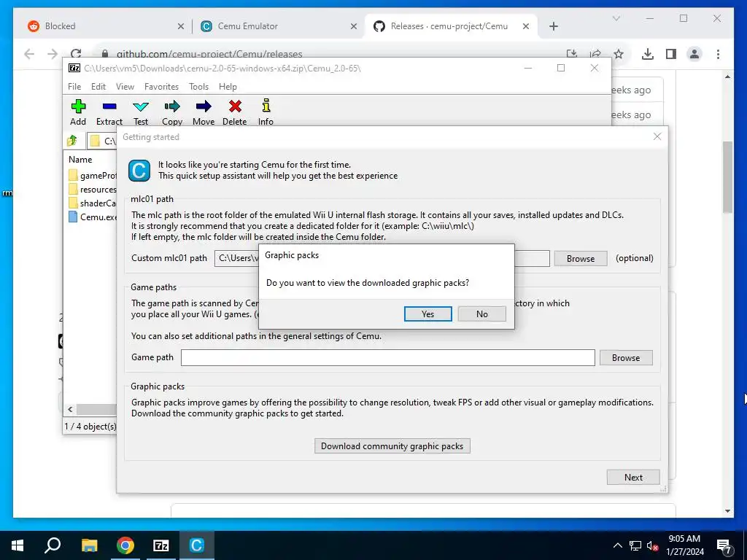Open Windows taskbar search
Image resolution: width=747 pixels, height=560 pixels.
point(53,545)
